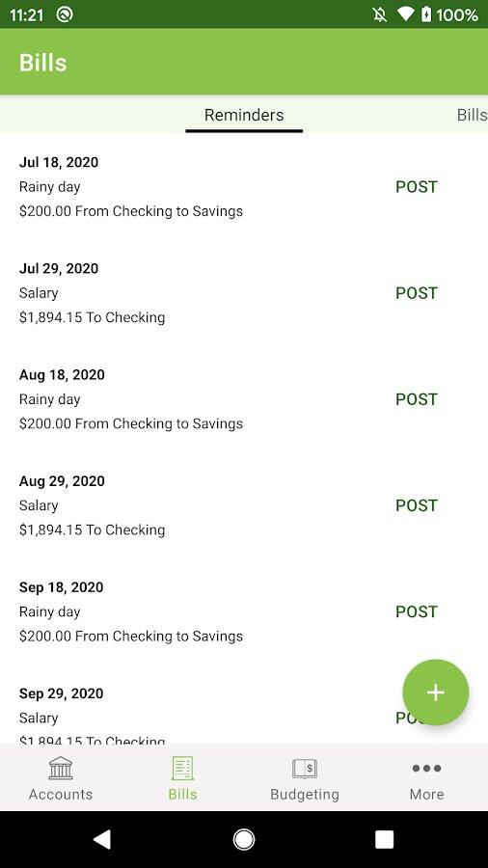Screen dimensions: 488x868
Task: Tap the recent apps square
Action: (385, 839)
